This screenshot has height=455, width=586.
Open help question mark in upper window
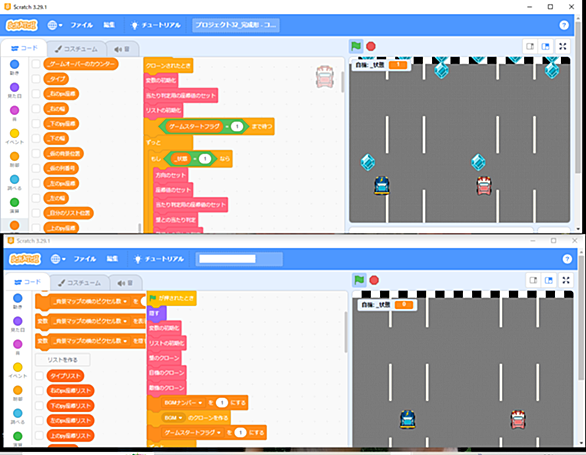click(x=564, y=25)
